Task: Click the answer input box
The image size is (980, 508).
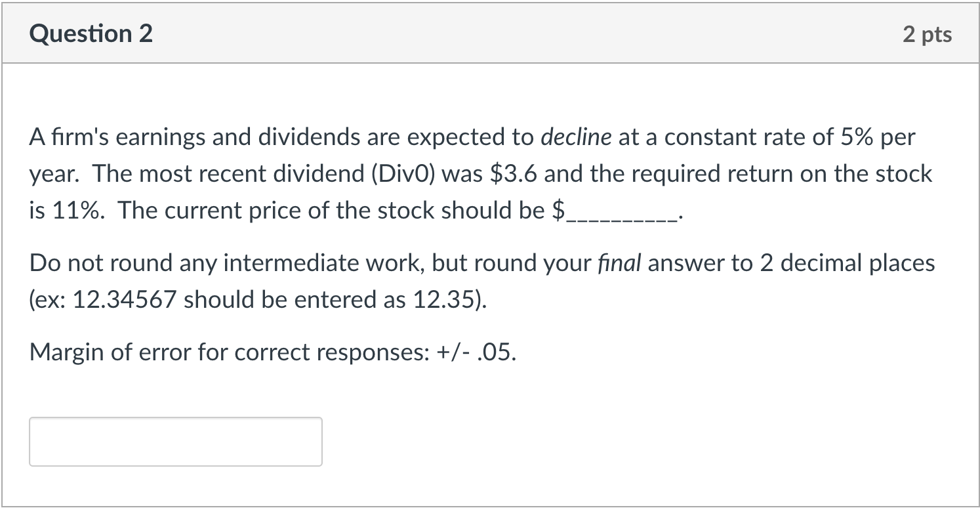Action: click(176, 442)
